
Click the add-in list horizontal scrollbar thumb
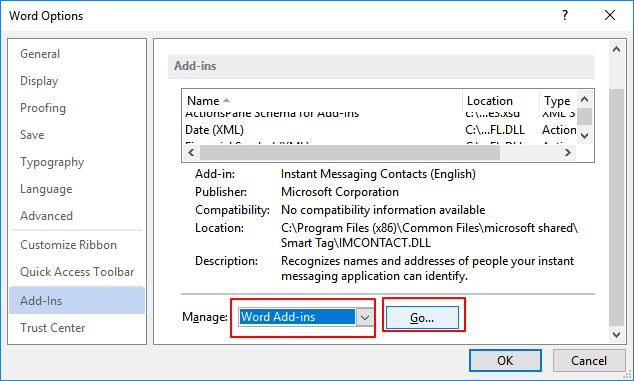(x=350, y=152)
